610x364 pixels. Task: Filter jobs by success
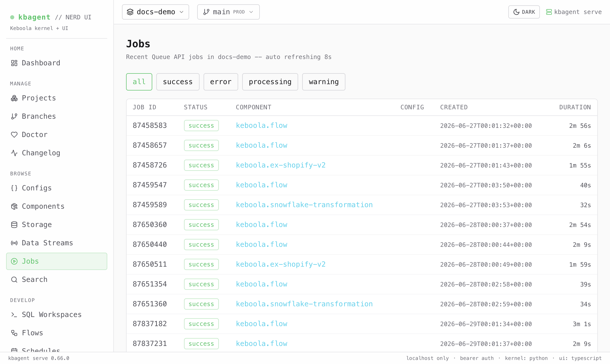coord(178,82)
